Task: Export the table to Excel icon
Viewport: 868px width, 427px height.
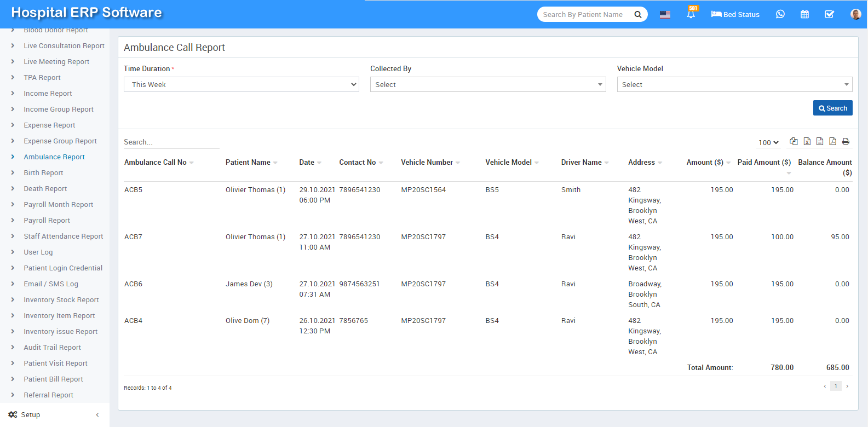Action: pos(807,141)
